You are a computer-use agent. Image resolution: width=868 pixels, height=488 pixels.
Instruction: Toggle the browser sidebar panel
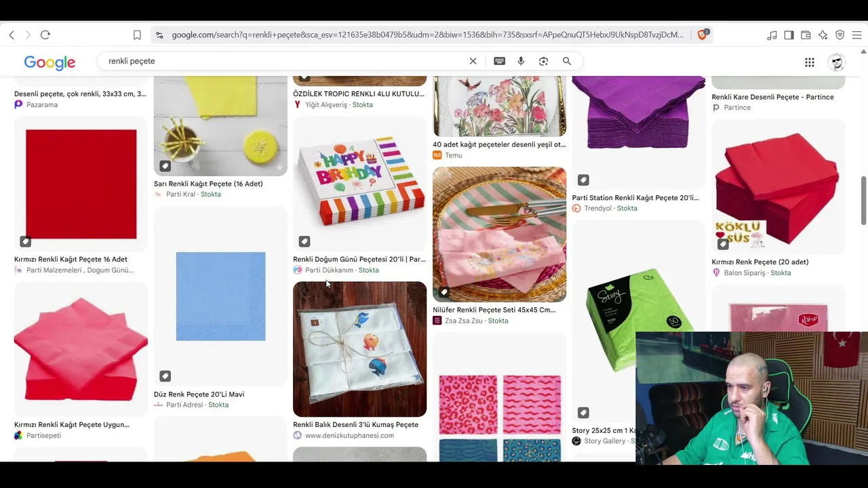click(x=789, y=35)
